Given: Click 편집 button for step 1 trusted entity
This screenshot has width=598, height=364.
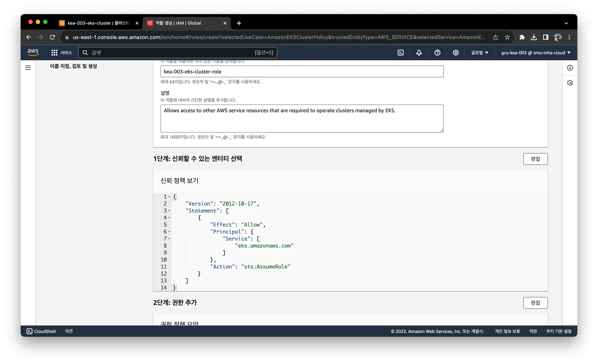Looking at the screenshot, I should pyautogui.click(x=535, y=159).
